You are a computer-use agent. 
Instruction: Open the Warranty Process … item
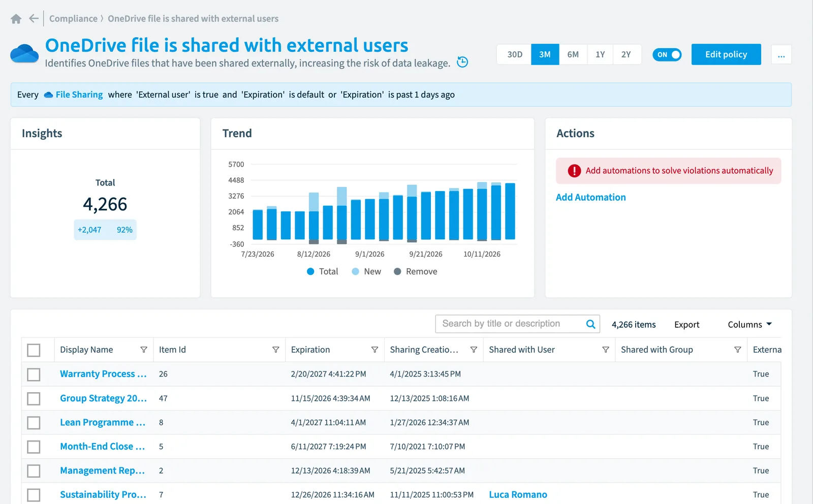click(103, 374)
